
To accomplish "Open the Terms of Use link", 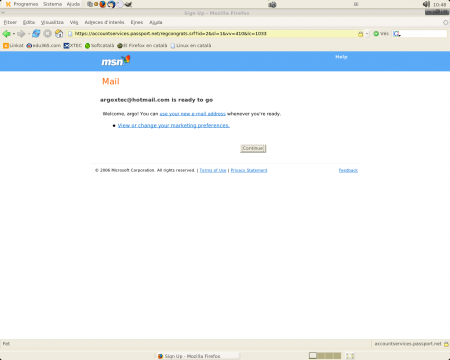I will tap(213, 170).
